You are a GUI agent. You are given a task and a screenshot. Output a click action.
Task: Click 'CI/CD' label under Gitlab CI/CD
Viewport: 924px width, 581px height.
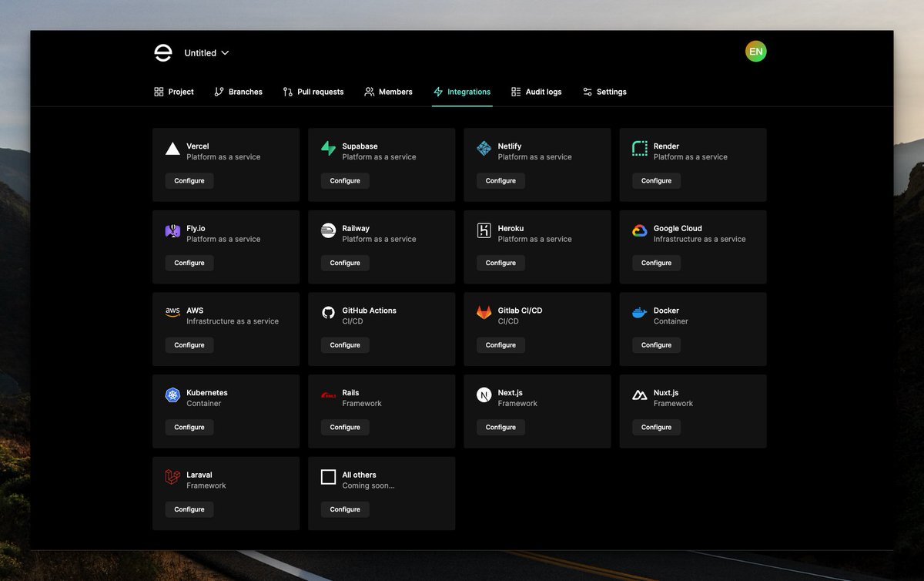(508, 321)
